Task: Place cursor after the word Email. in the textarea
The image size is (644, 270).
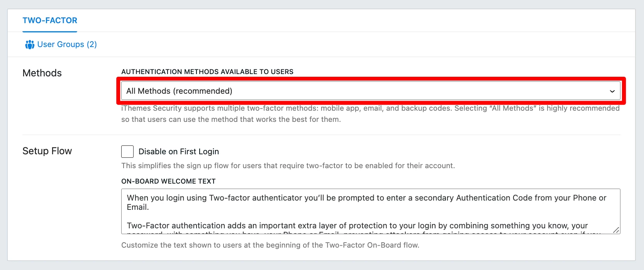Action: point(149,207)
